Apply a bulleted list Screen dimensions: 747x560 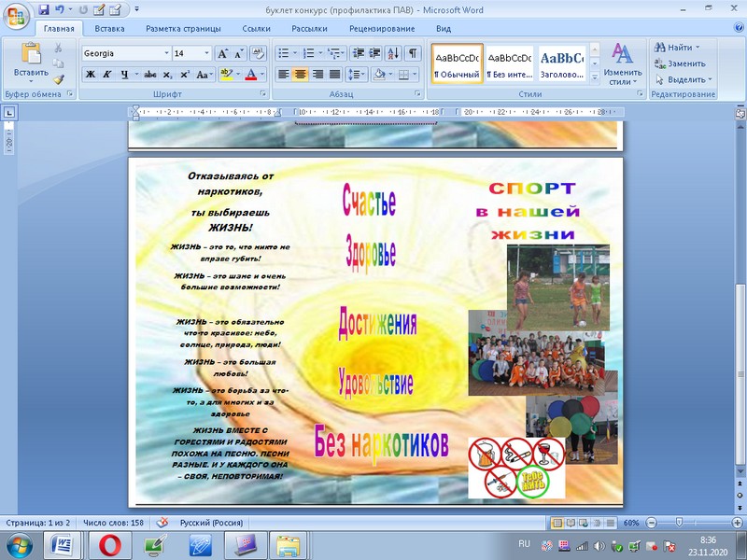pos(285,54)
